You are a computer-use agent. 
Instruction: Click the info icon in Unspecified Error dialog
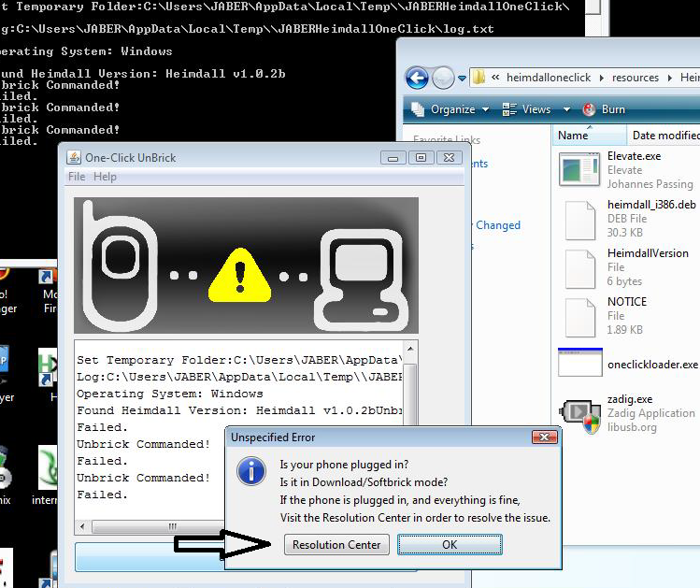point(251,471)
